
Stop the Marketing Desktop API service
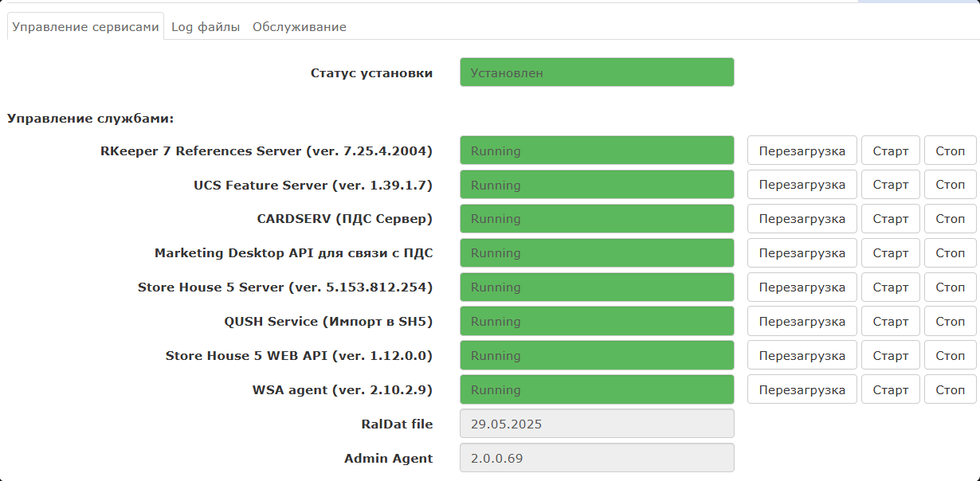click(950, 253)
